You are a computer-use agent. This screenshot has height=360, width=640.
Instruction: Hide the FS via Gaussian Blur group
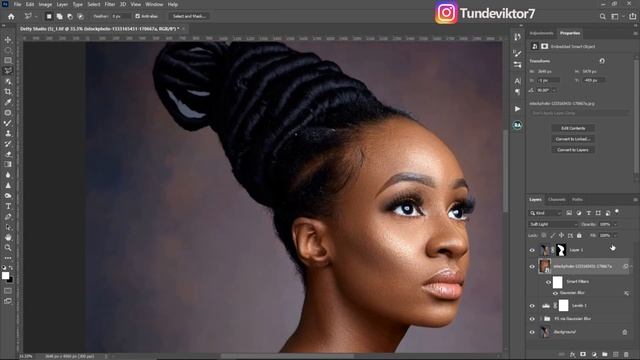[x=532, y=319]
